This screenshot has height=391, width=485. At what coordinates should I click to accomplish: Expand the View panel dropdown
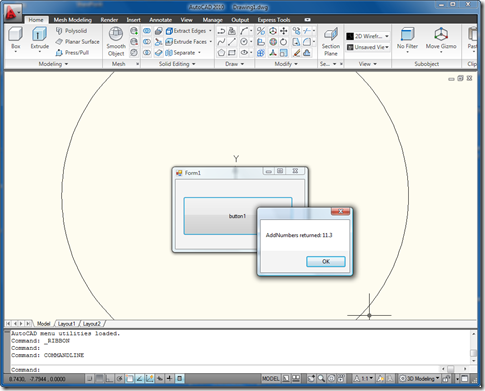point(368,64)
